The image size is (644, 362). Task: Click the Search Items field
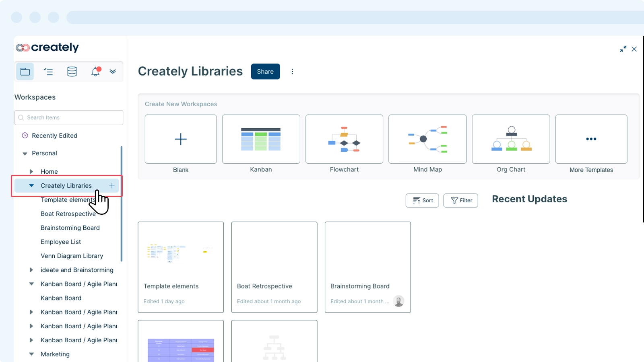pyautogui.click(x=69, y=117)
